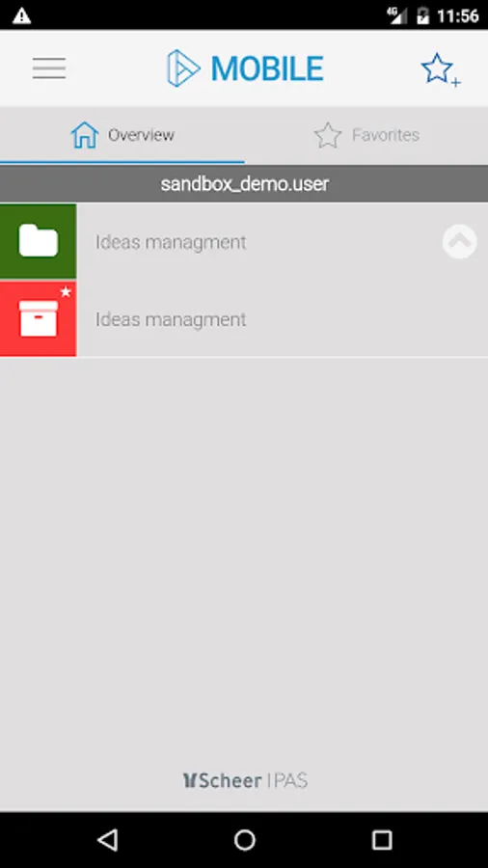Open Android recent apps button
Viewport: 488px width, 868px height.
[x=382, y=840]
